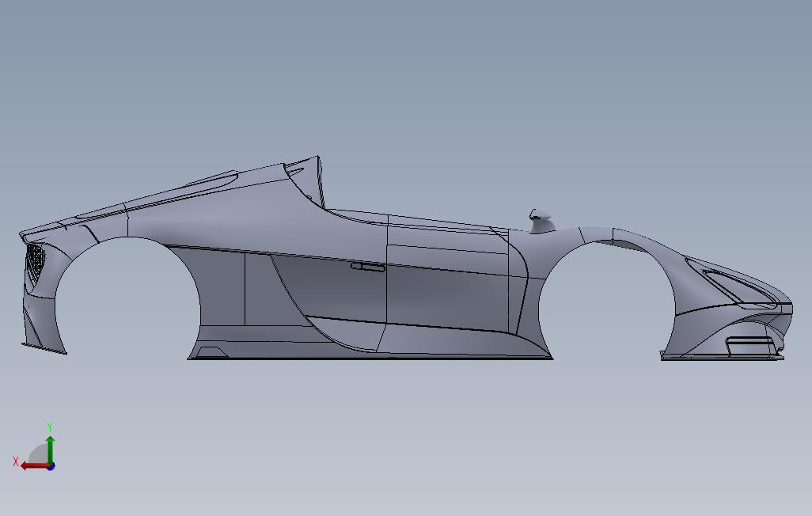Select the small trapezoid vent on side skirt
Viewport: 812px width, 516px height.
tap(212, 352)
